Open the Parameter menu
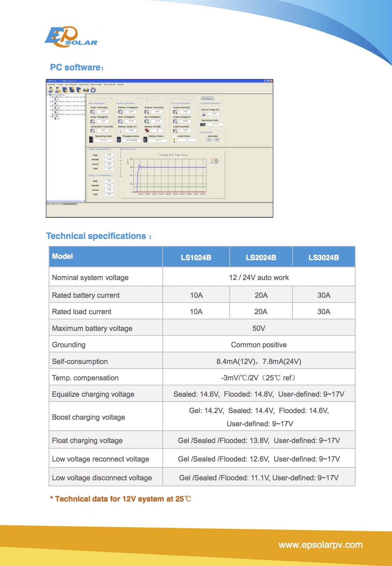Screen dimensions: 392x566 84,84
